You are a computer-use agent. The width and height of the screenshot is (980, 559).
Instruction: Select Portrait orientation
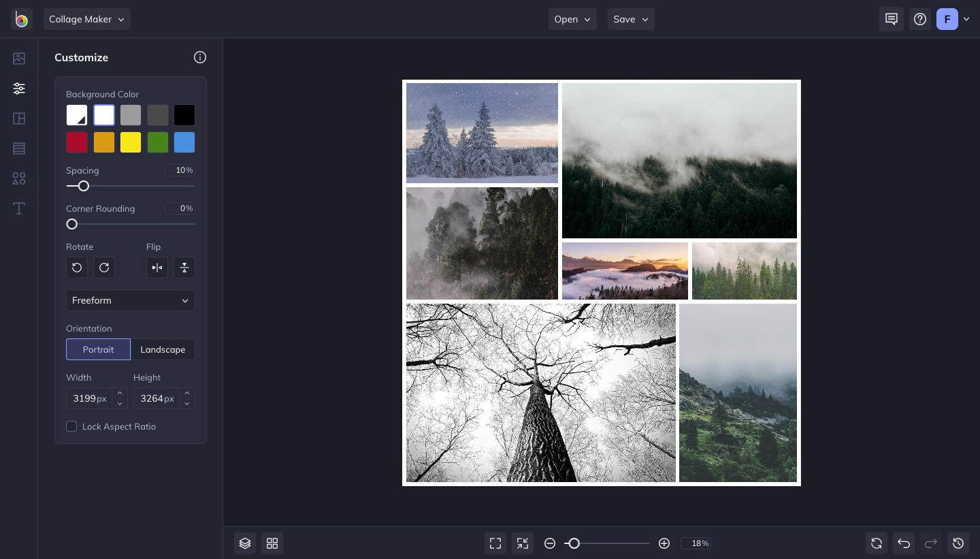point(98,349)
